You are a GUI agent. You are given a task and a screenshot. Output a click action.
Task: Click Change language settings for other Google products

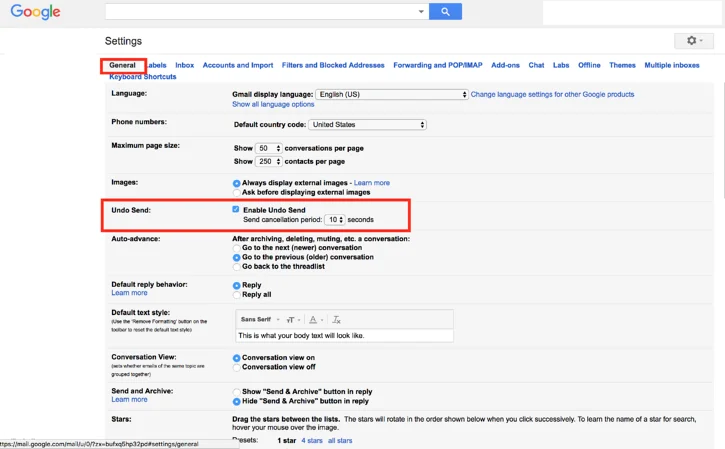coord(553,94)
